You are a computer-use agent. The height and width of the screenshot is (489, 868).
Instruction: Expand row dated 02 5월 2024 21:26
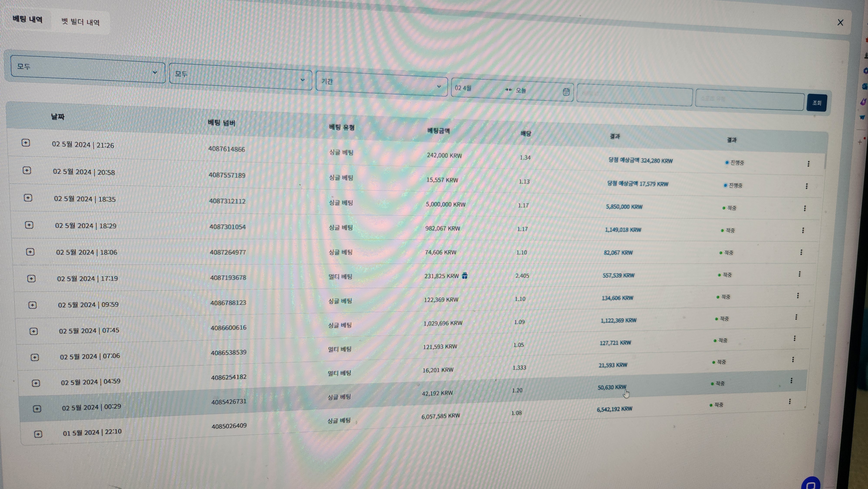26,143
